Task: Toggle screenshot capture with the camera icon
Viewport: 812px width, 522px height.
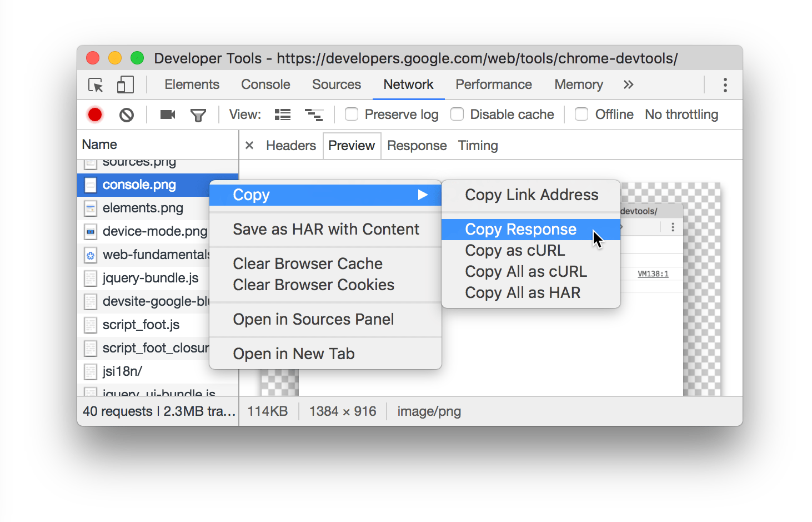Action: (x=167, y=115)
